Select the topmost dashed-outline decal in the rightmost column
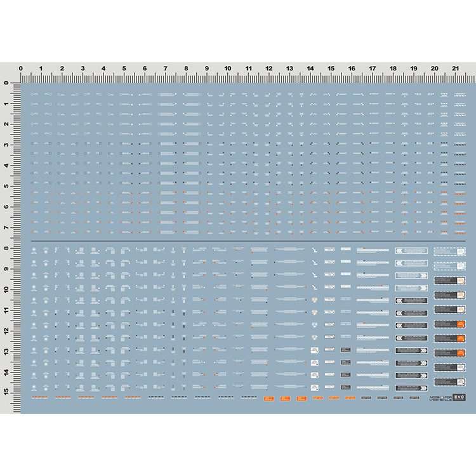Screen dimensions: 476x476 point(449,251)
